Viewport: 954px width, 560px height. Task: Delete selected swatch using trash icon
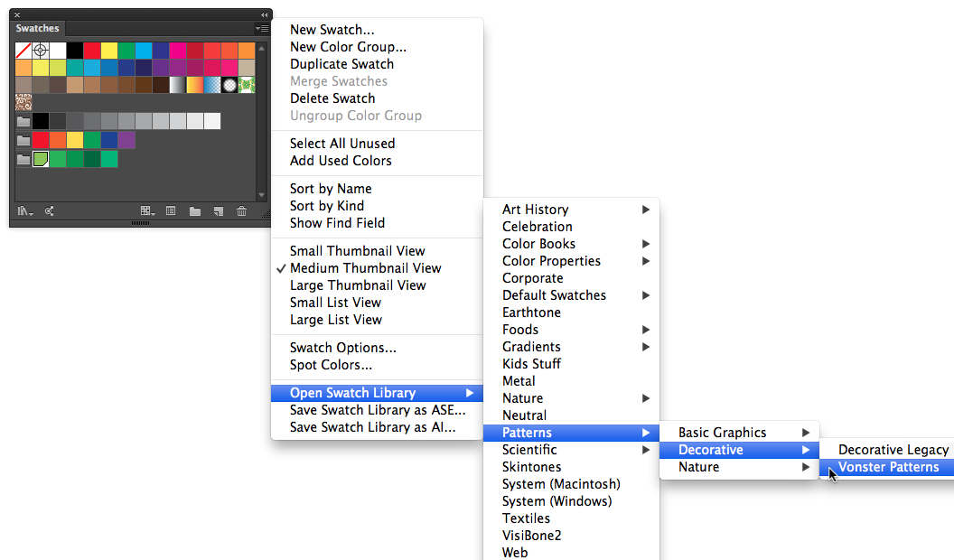point(241,210)
